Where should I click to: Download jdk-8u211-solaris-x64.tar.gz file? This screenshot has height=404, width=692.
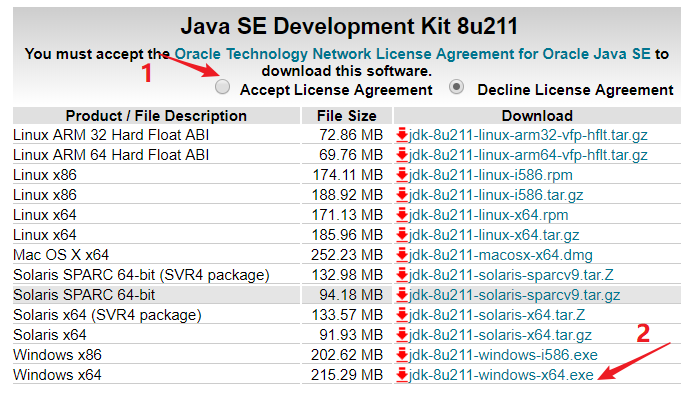pos(500,335)
